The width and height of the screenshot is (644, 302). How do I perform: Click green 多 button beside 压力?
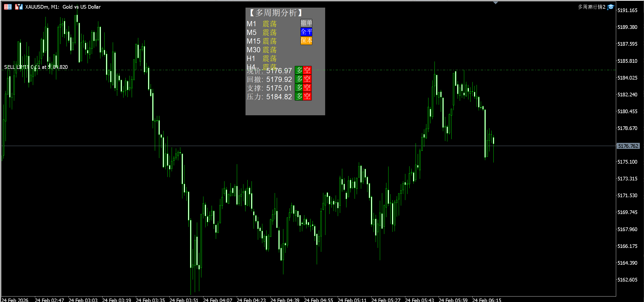(299, 96)
